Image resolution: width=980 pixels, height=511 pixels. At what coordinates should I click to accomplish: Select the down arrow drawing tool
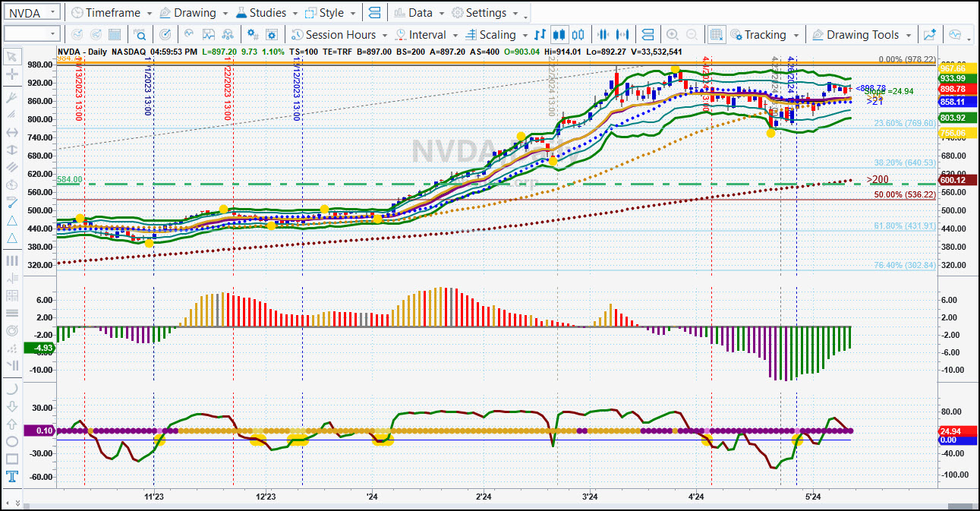tap(12, 406)
